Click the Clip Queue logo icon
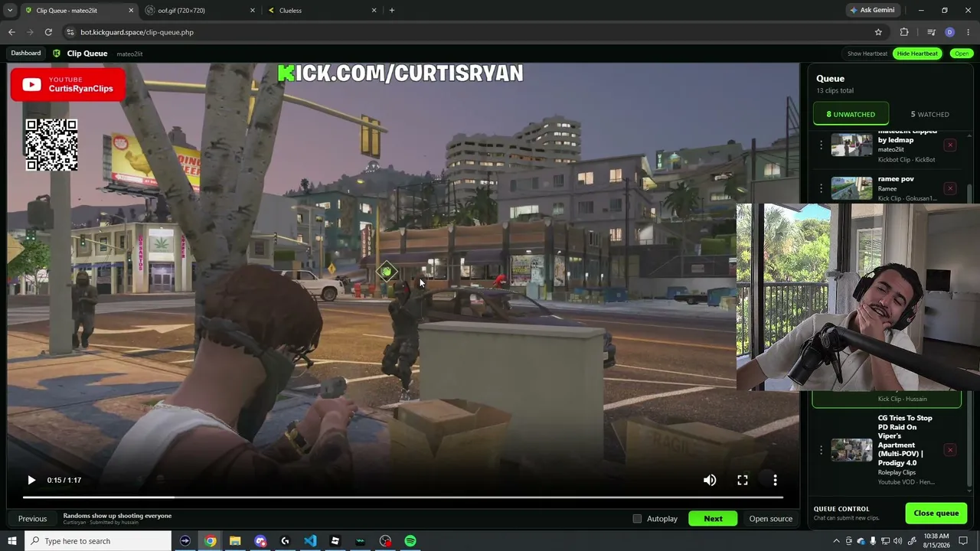The image size is (980, 551). (x=57, y=54)
